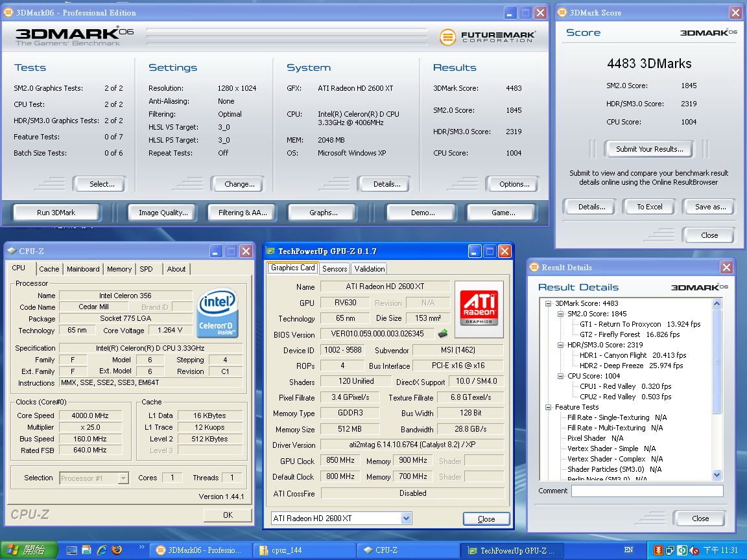Open the About tab in CPU-Z

coord(176,269)
